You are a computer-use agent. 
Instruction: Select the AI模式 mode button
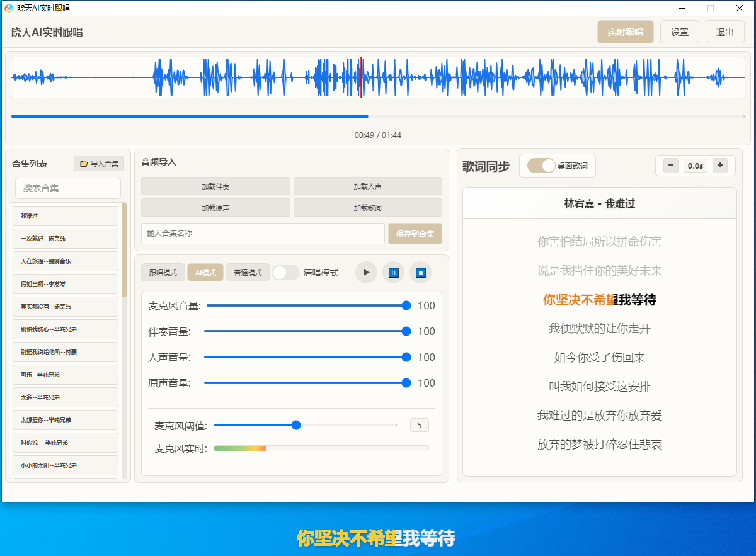(x=205, y=273)
